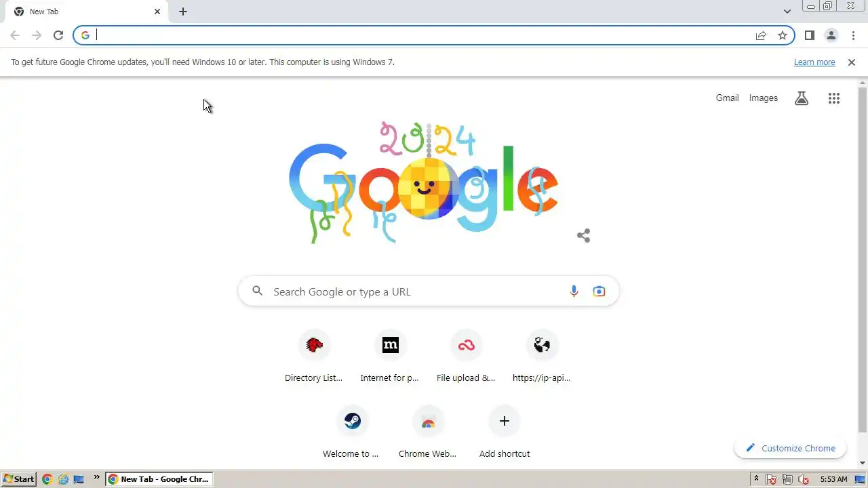Expand the quick launch overflow chevron

coord(96,477)
